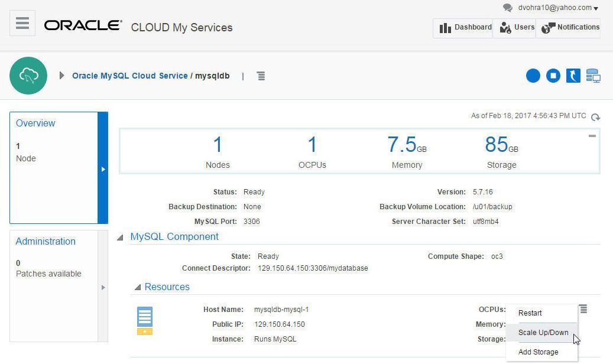Viewport: 613px width, 364px height.
Task: Refresh the page timestamp
Action: 595,117
